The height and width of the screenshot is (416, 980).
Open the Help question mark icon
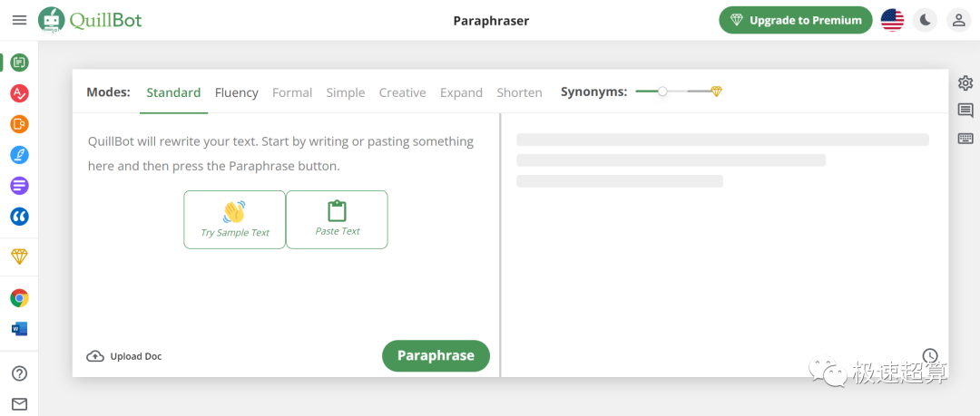(x=19, y=373)
